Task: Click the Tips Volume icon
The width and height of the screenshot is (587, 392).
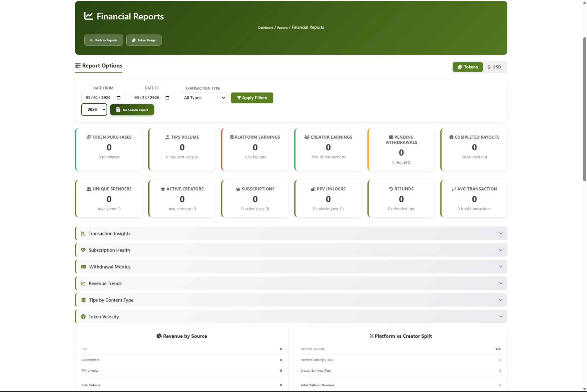Action: (167, 137)
